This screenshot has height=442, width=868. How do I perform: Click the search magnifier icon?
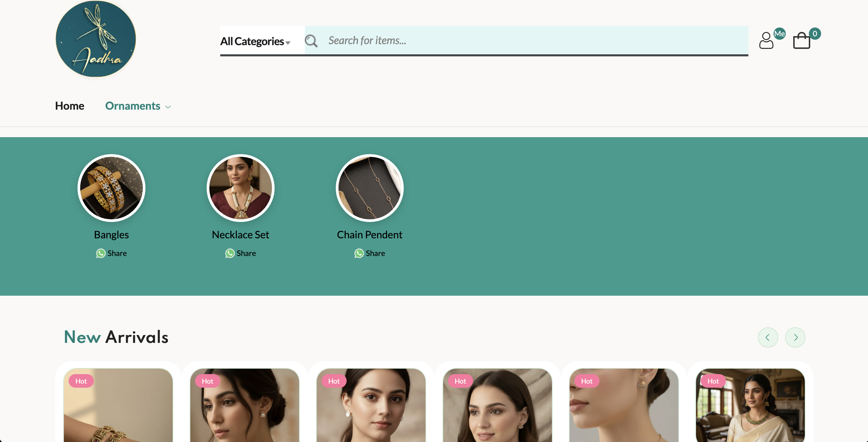pyautogui.click(x=311, y=41)
